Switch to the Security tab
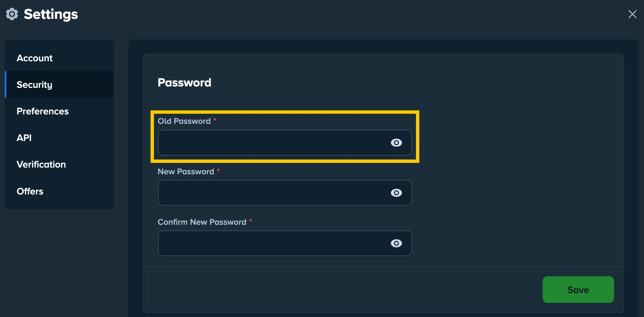644x317 pixels. click(x=34, y=84)
